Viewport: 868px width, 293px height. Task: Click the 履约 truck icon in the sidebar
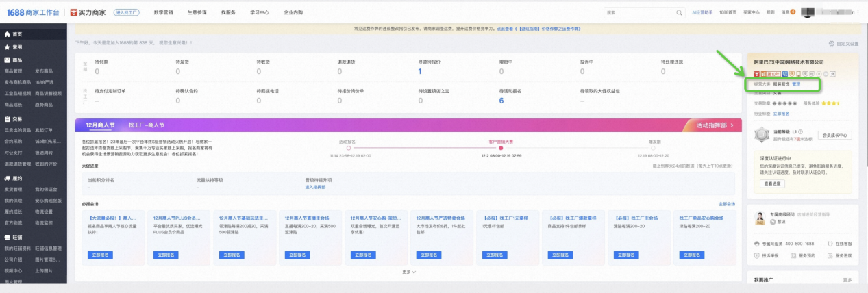pos(8,178)
